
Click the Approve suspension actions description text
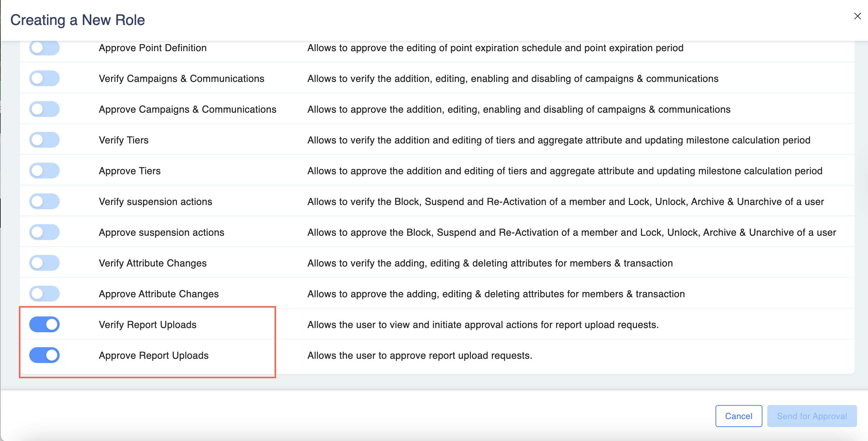572,232
